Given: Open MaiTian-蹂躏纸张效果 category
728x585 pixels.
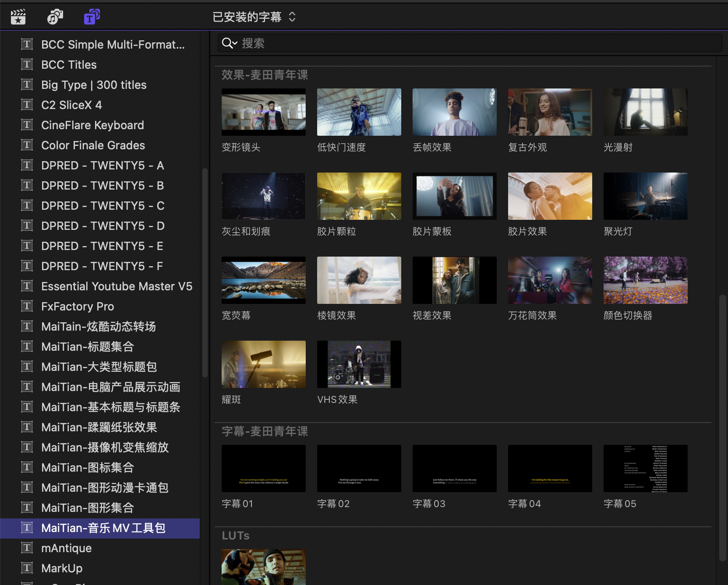Looking at the screenshot, I should pyautogui.click(x=100, y=427).
